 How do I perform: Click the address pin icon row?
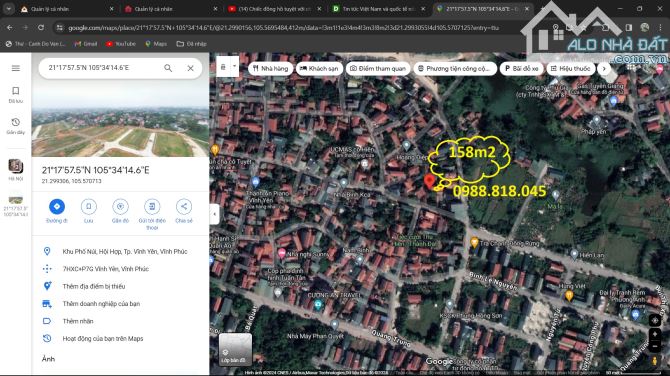120,252
